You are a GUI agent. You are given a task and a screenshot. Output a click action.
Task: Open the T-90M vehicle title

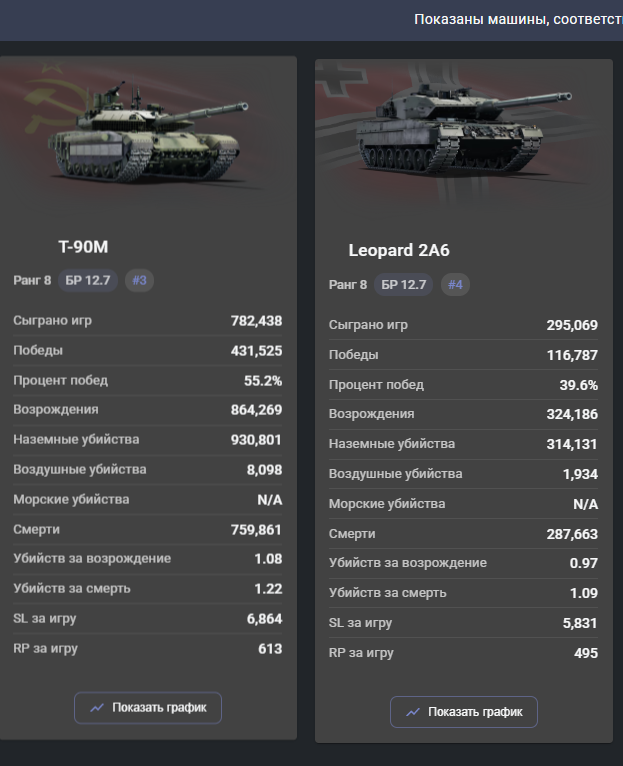coord(83,247)
